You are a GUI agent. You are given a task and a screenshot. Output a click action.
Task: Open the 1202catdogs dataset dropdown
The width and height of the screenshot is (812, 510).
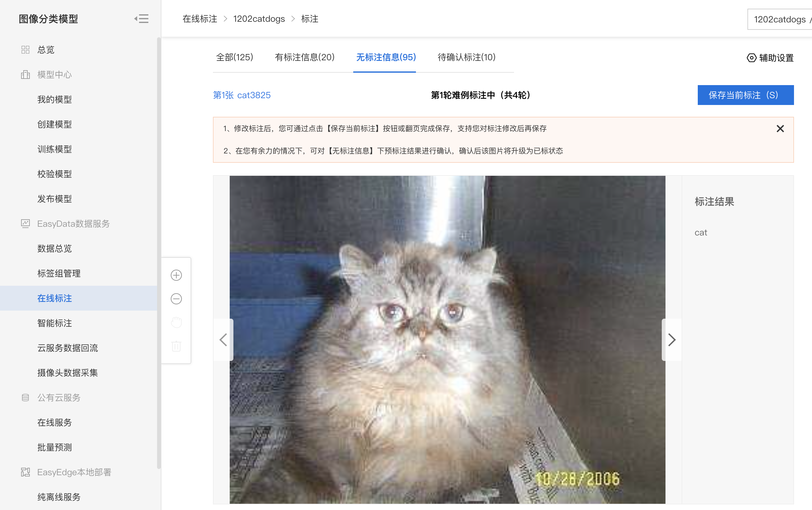point(780,20)
